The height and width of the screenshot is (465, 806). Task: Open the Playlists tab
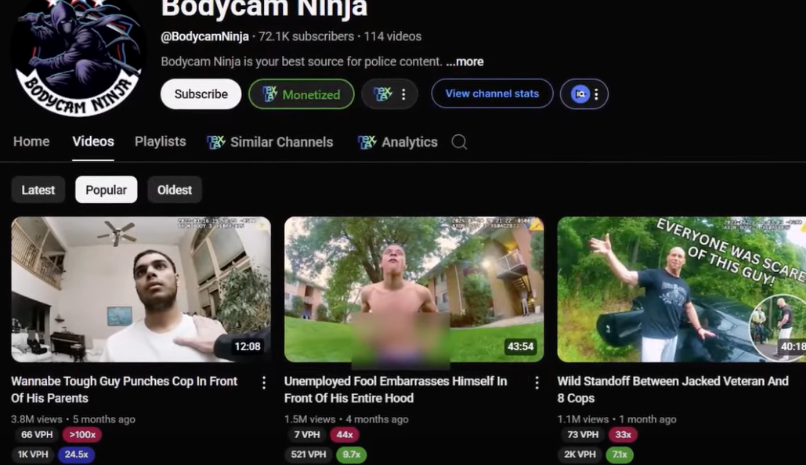(x=160, y=142)
